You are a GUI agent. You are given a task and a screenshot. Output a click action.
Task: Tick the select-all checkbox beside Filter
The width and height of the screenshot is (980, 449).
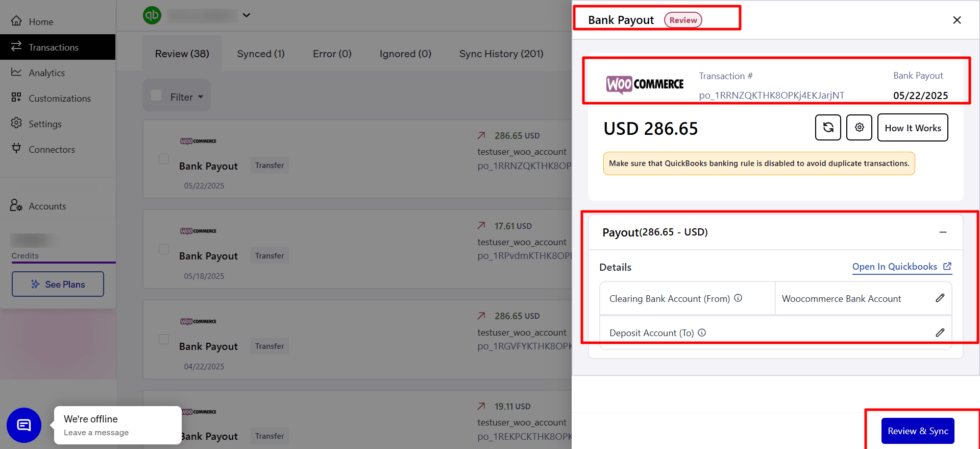pyautogui.click(x=156, y=96)
